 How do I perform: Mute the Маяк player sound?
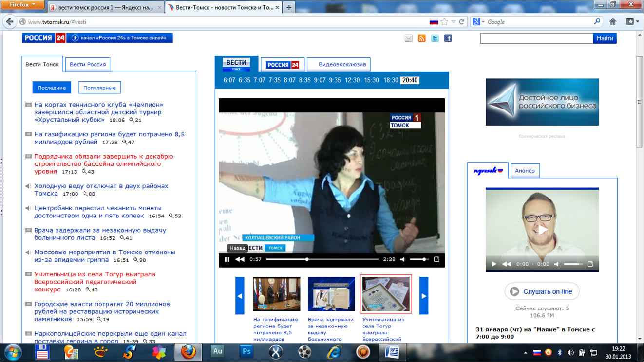557,264
